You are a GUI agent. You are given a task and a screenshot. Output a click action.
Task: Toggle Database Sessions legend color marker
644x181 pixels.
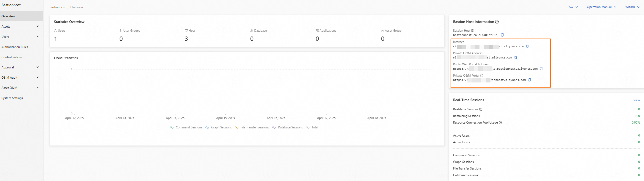click(x=274, y=127)
